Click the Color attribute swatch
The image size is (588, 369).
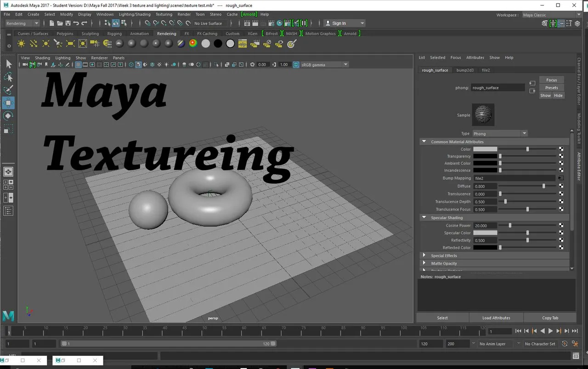coord(485,149)
